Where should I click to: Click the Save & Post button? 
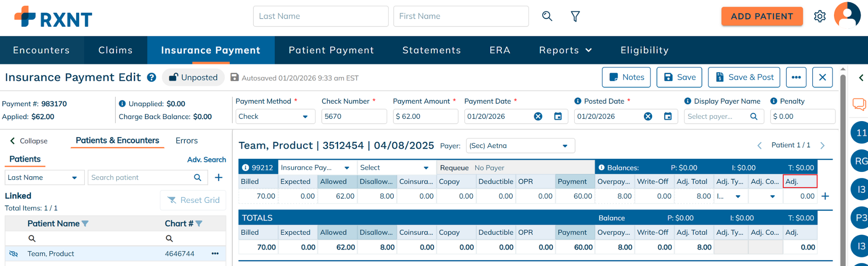744,78
